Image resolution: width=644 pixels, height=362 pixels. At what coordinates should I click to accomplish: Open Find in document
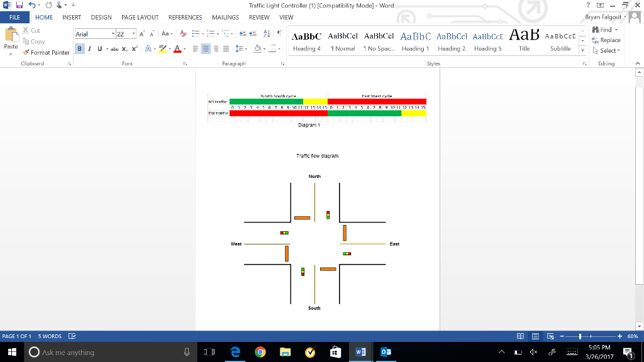point(602,30)
